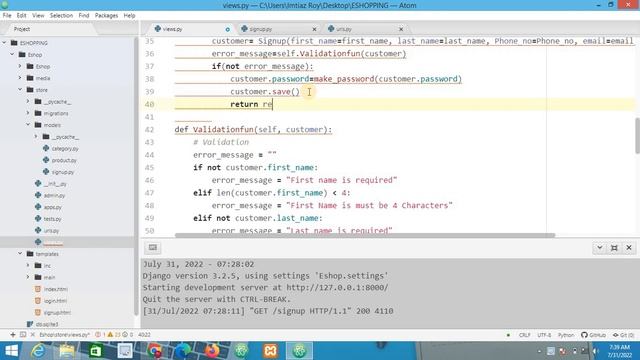Collapse the models folder
This screenshot has height=360, width=640.
click(x=28, y=125)
